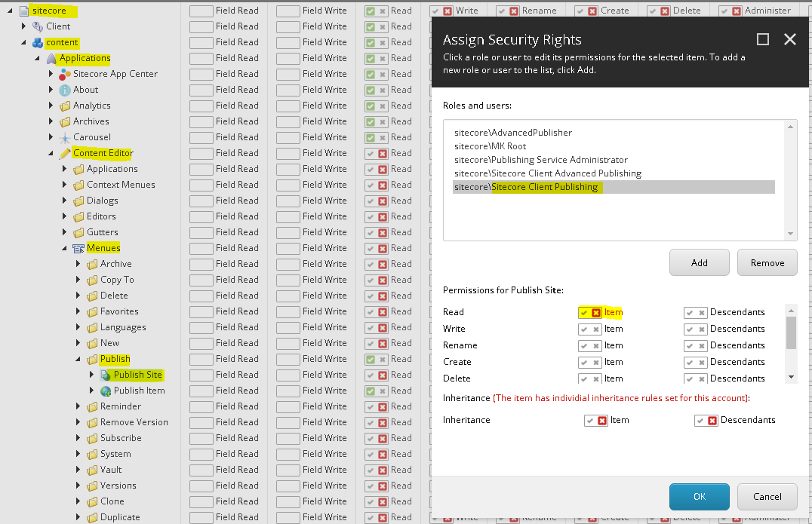Select the Publish Item globe icon
The width and height of the screenshot is (812, 524).
click(106, 391)
